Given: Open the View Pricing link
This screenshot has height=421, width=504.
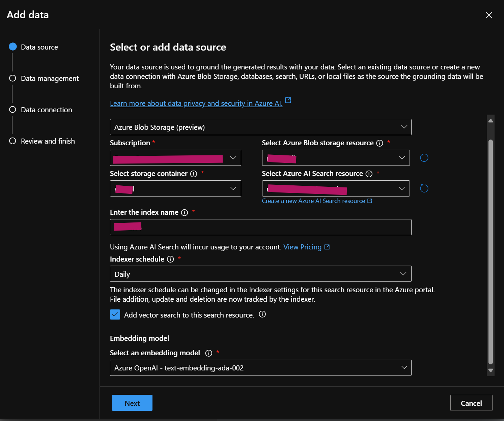Looking at the screenshot, I should [306, 247].
